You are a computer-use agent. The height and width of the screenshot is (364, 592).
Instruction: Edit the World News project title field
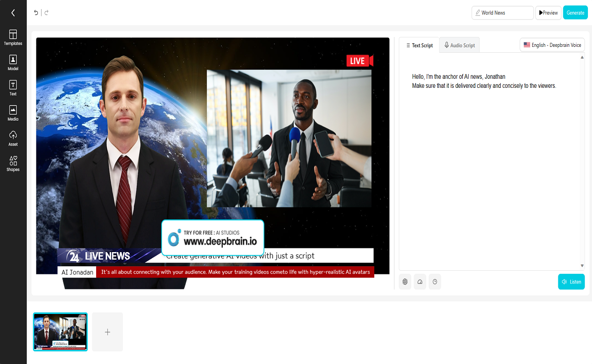[x=502, y=13]
